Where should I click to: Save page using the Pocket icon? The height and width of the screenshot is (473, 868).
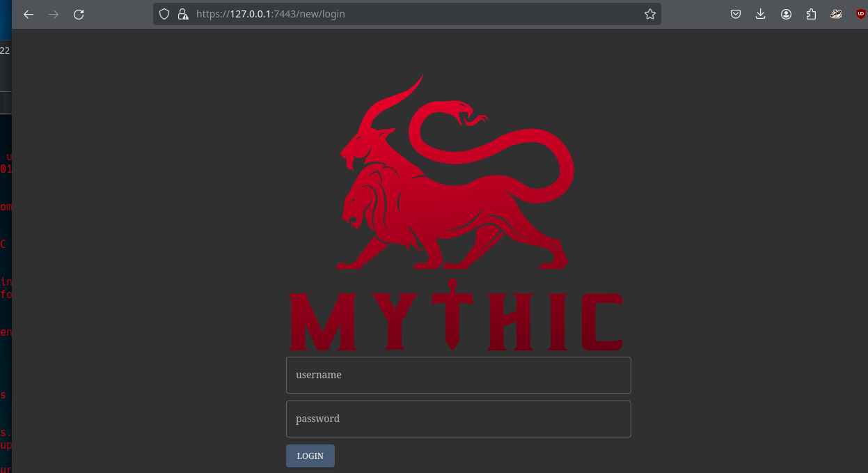pyautogui.click(x=736, y=14)
